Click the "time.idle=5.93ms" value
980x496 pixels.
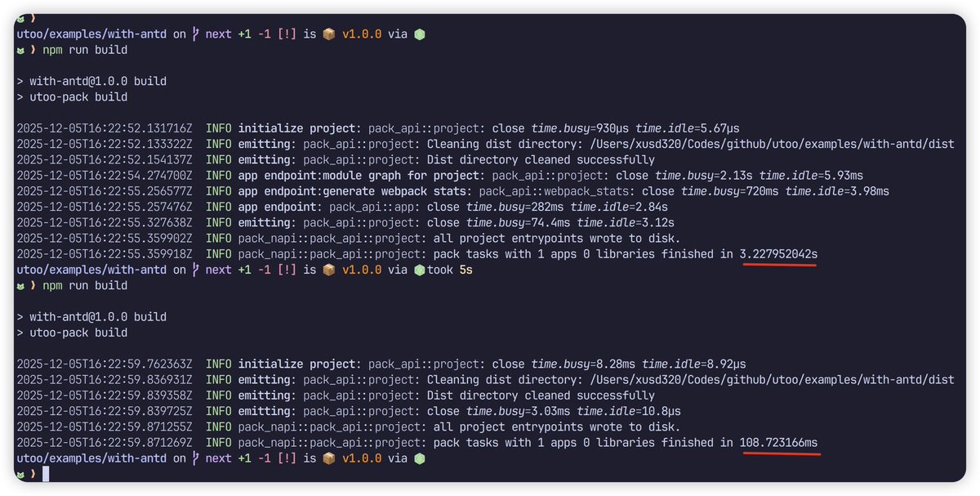[x=811, y=176]
